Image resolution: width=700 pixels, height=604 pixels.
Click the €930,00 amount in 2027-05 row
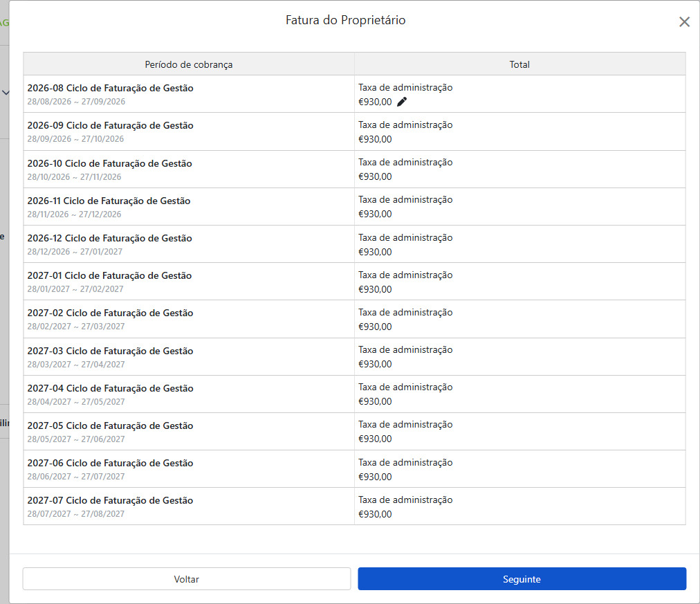[375, 439]
